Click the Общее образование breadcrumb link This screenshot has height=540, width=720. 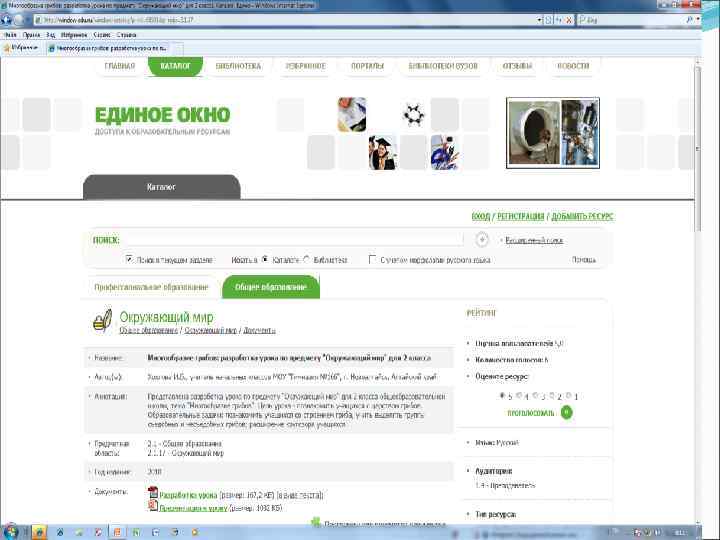pyautogui.click(x=148, y=330)
